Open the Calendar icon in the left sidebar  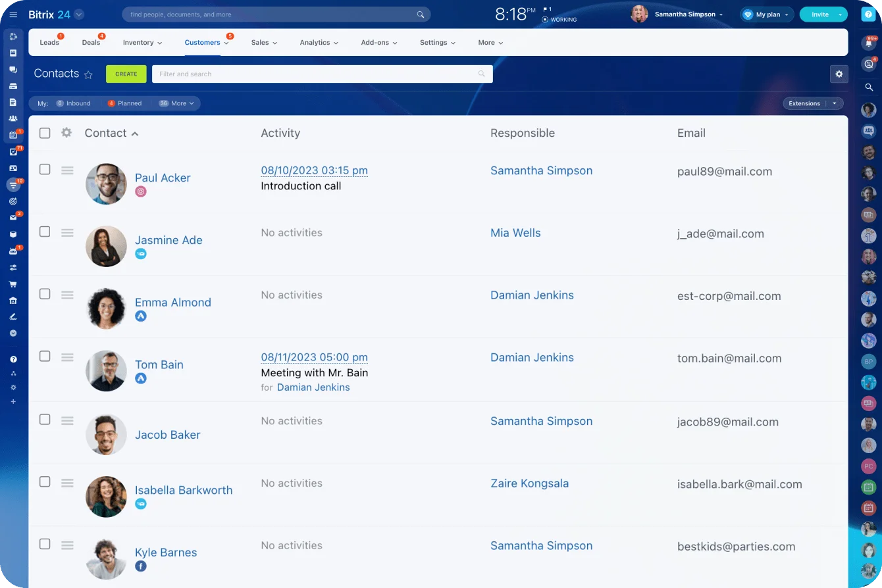[x=13, y=135]
